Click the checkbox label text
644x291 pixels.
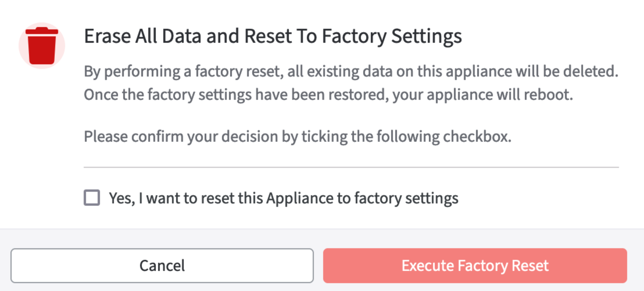283,198
